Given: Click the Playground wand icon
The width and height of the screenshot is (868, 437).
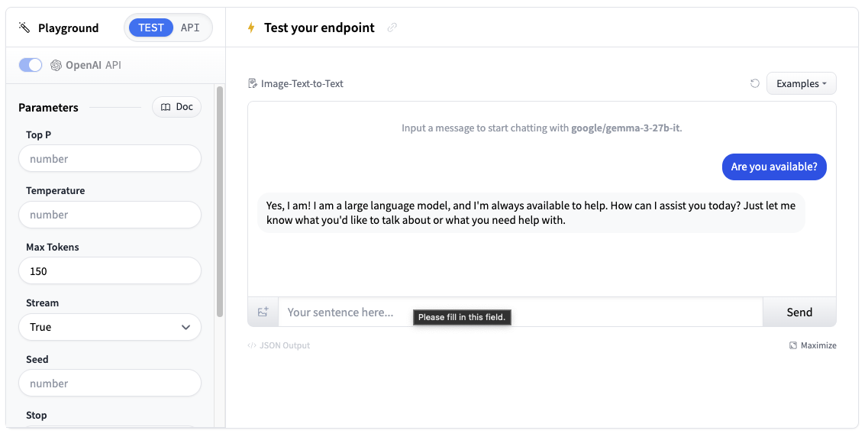Looking at the screenshot, I should click(x=24, y=28).
